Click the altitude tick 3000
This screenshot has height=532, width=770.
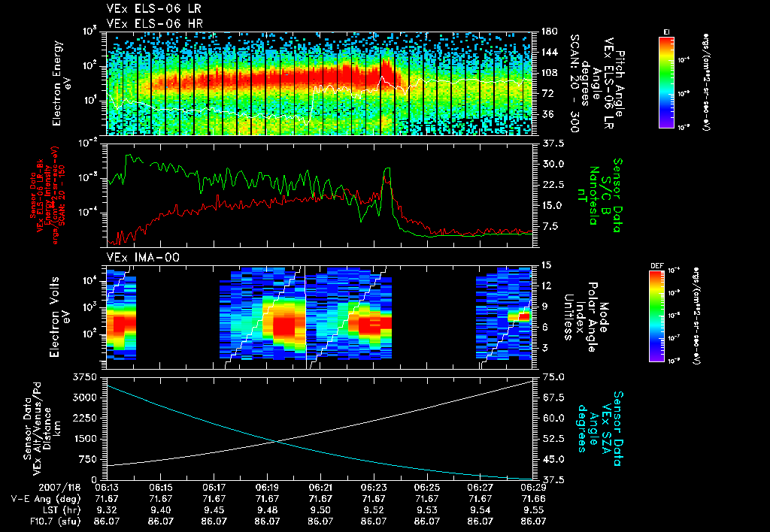tap(84, 397)
